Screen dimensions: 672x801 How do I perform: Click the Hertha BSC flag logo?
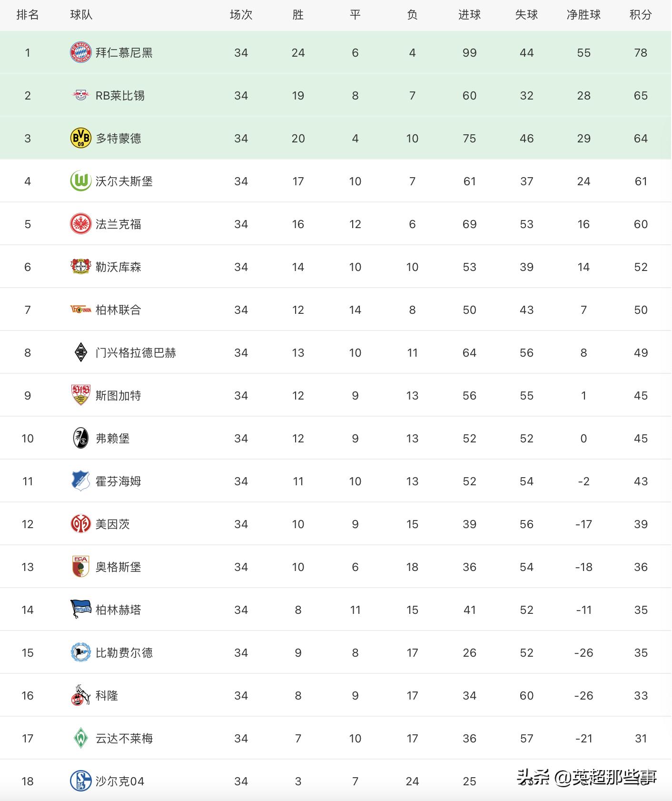pyautogui.click(x=80, y=609)
